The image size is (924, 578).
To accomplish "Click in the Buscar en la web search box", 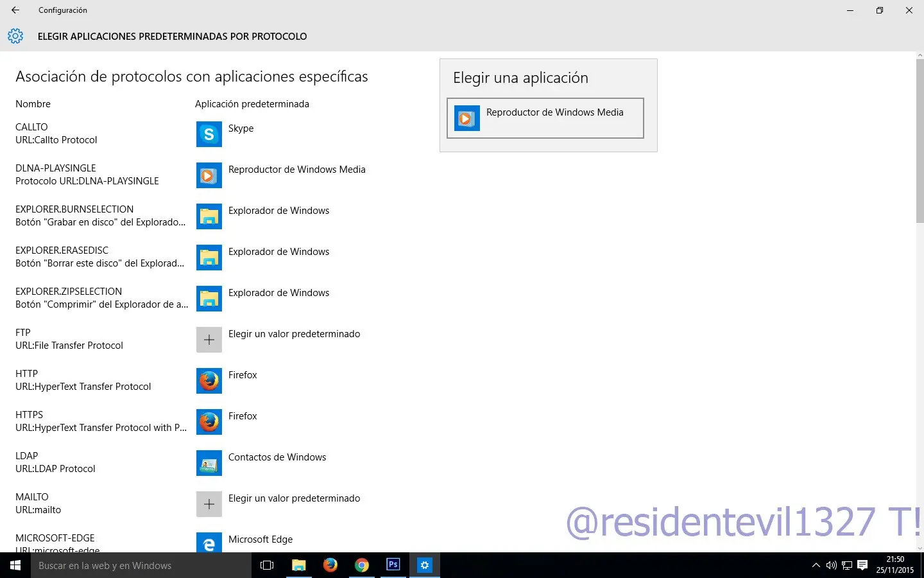I will click(x=141, y=565).
